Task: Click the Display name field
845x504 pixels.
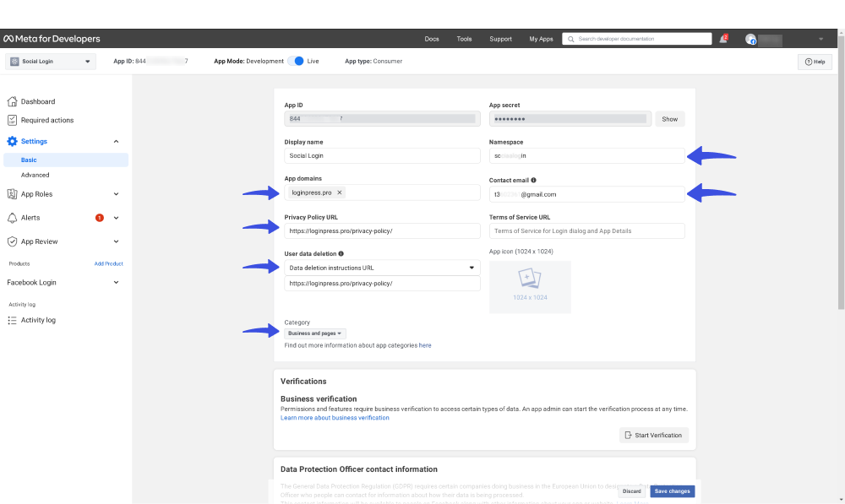Action: point(382,155)
